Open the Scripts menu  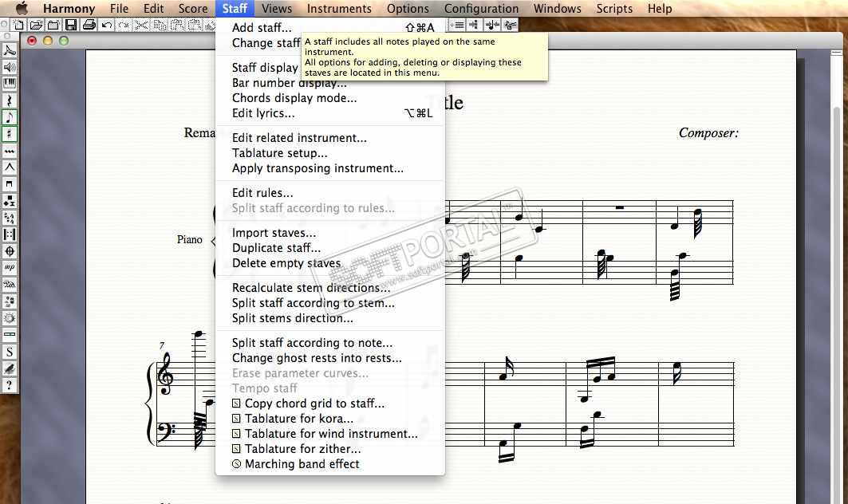point(614,9)
